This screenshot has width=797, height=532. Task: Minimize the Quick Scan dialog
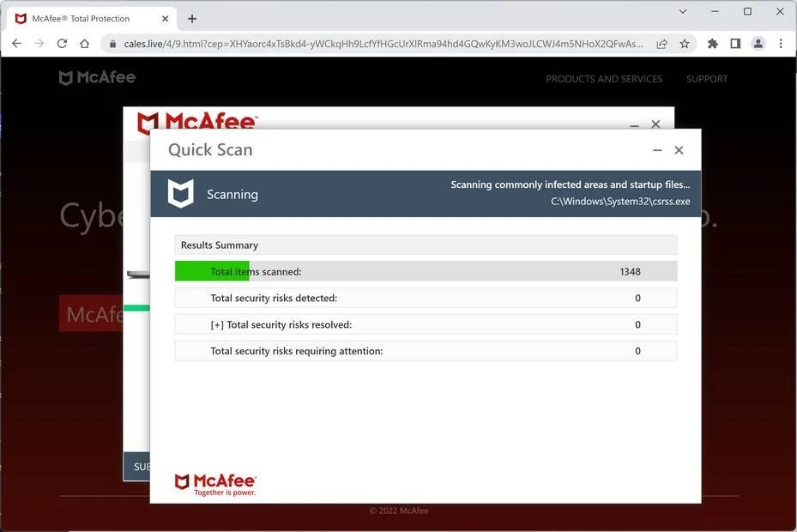[657, 150]
